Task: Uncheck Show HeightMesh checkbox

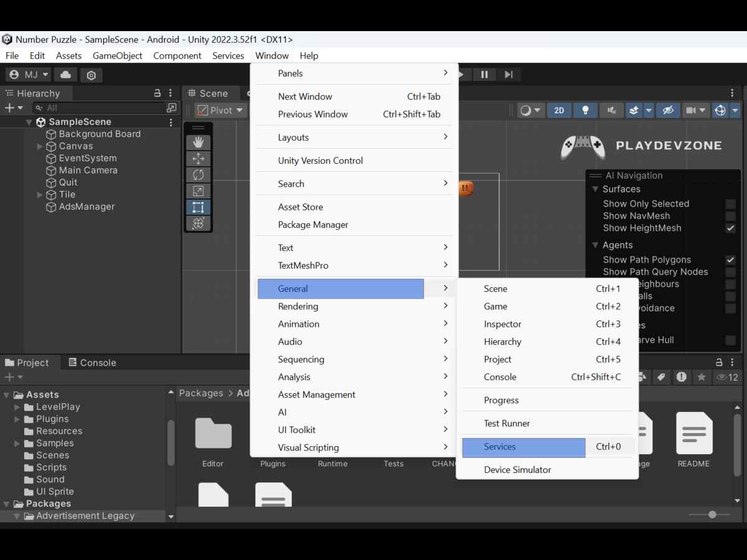Action: tap(730, 228)
